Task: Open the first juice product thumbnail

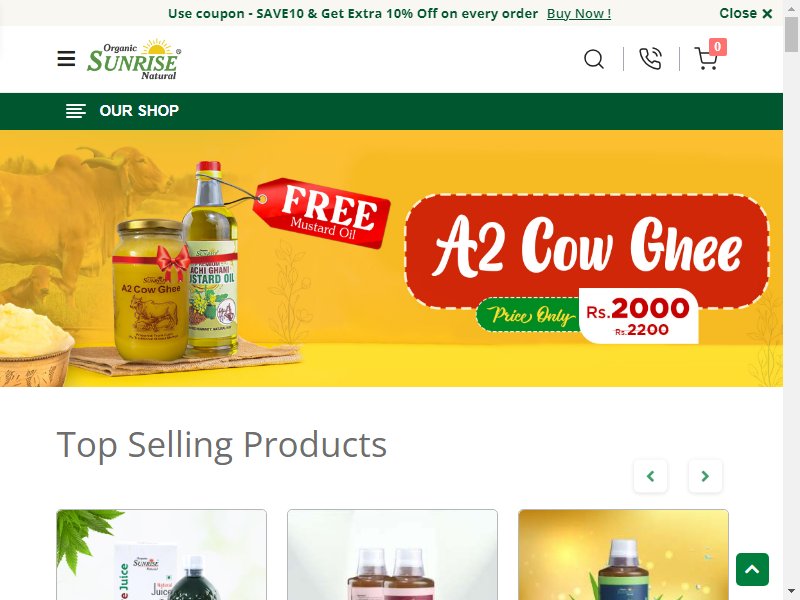Action: 161,555
